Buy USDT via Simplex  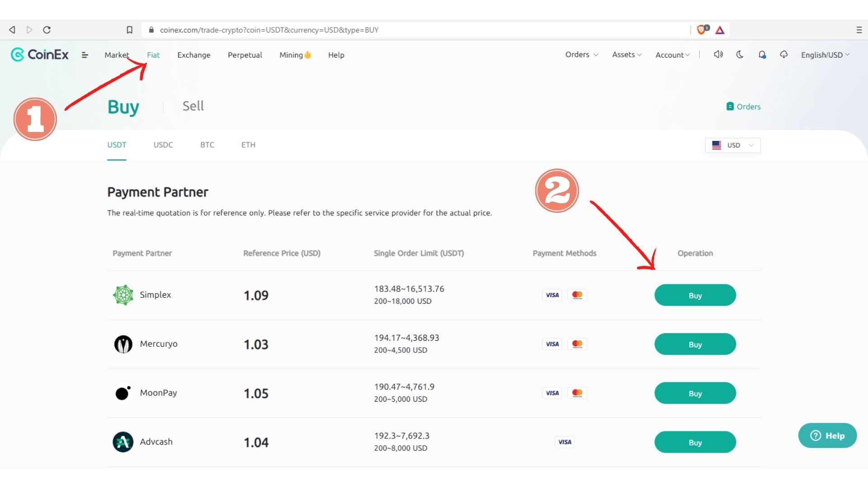coord(695,295)
